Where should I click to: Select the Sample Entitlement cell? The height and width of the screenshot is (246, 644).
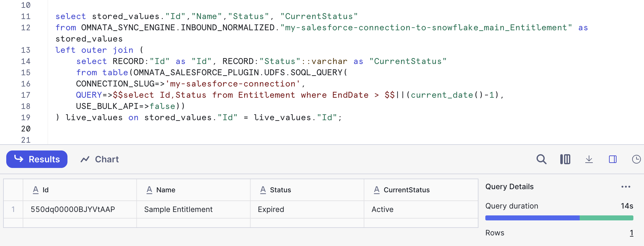(178, 209)
